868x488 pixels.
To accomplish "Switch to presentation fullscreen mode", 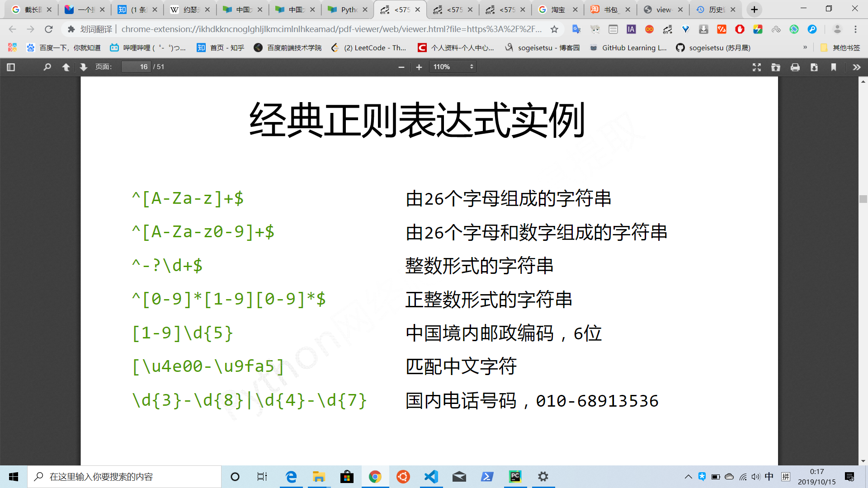I will 757,67.
